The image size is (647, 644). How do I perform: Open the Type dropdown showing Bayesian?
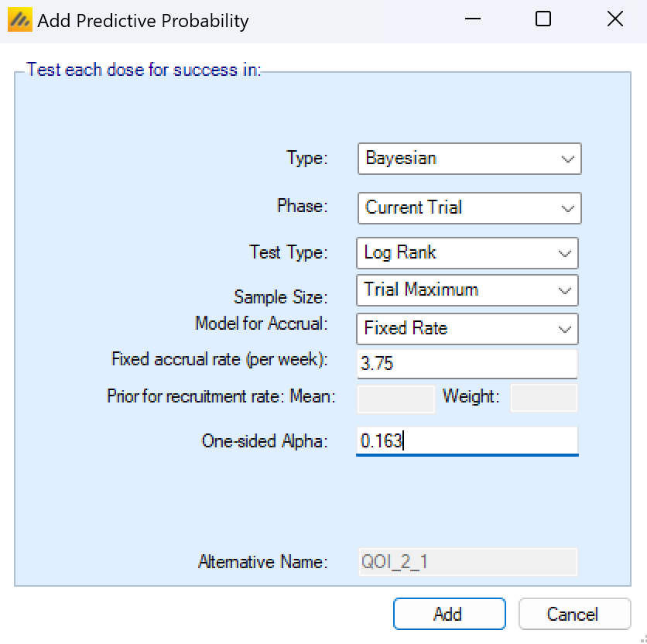pyautogui.click(x=469, y=159)
